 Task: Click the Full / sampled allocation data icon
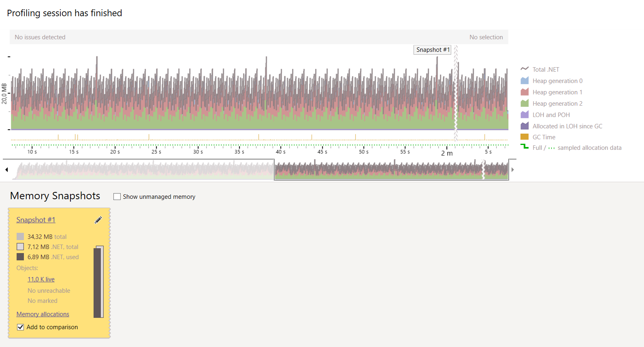coord(525,147)
